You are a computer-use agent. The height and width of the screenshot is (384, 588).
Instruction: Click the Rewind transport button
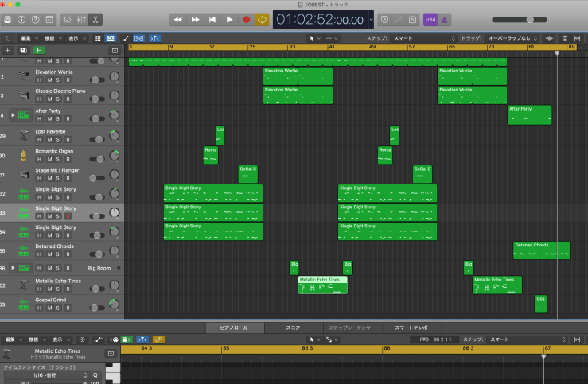pyautogui.click(x=178, y=19)
